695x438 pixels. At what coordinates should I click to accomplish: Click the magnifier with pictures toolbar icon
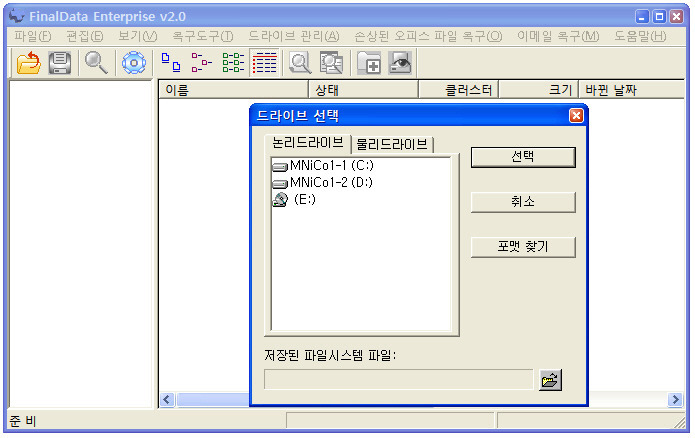coord(331,63)
